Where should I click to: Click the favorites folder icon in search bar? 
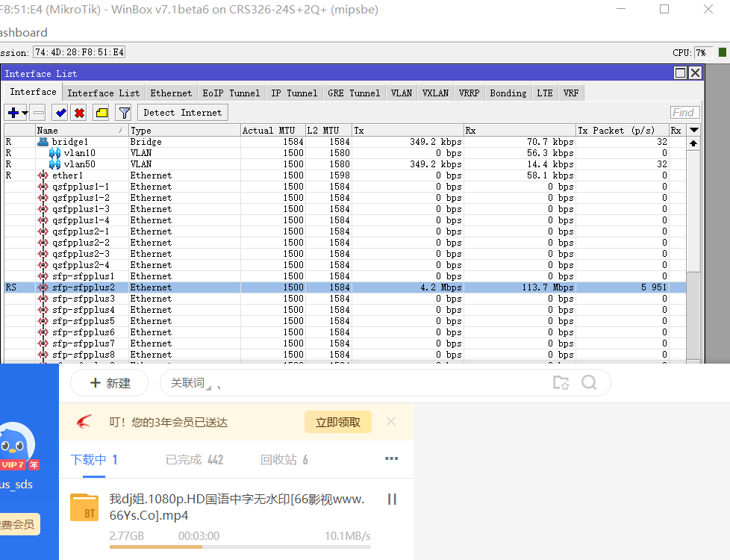point(561,383)
